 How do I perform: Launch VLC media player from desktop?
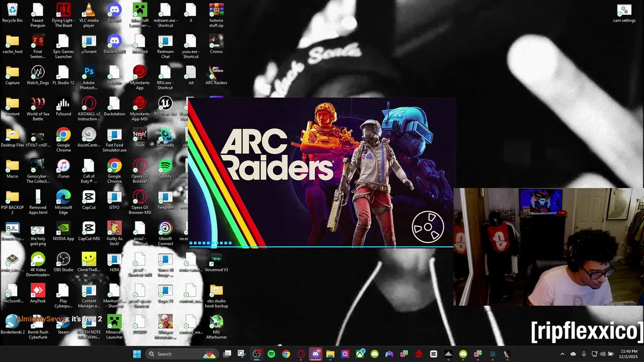[x=89, y=15]
